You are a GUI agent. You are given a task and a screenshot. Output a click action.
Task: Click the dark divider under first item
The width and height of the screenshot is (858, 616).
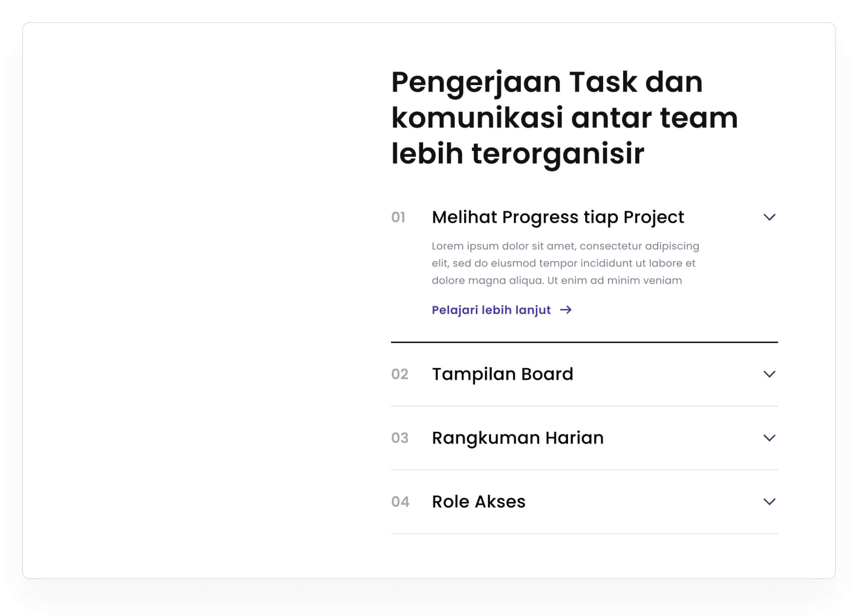584,342
